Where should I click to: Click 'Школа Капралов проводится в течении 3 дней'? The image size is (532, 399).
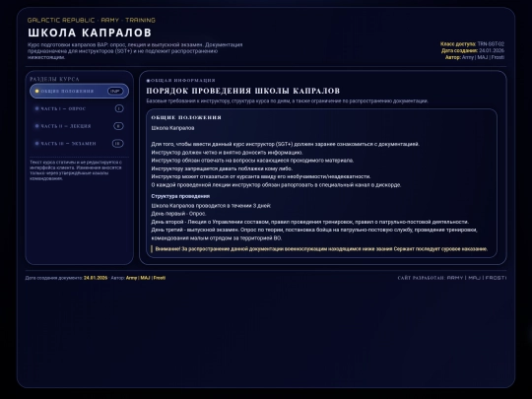click(211, 206)
